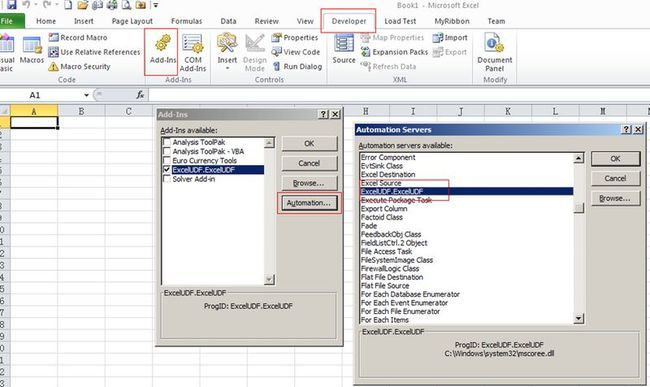The image size is (650, 387).
Task: Click the Automation... button
Action: (x=309, y=203)
